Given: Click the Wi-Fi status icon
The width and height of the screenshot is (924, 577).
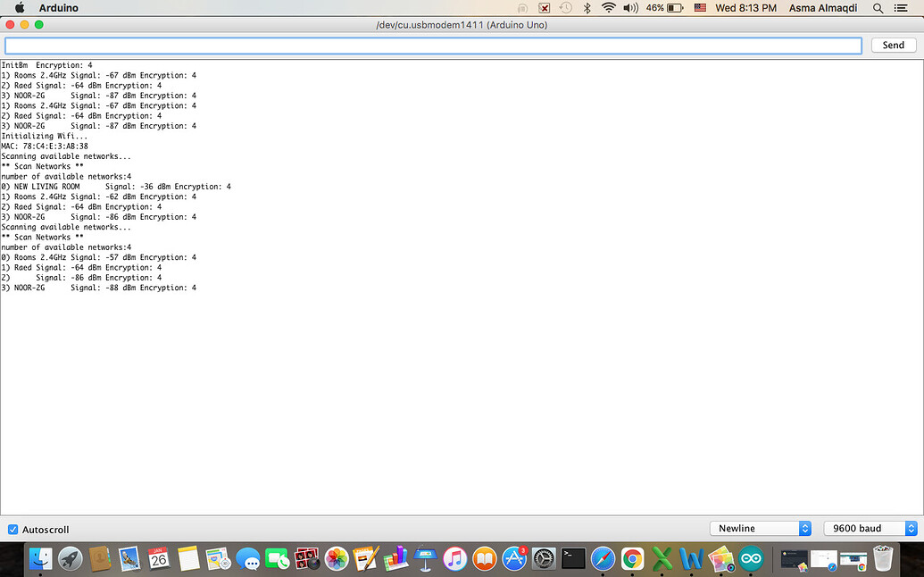Looking at the screenshot, I should [x=608, y=7].
